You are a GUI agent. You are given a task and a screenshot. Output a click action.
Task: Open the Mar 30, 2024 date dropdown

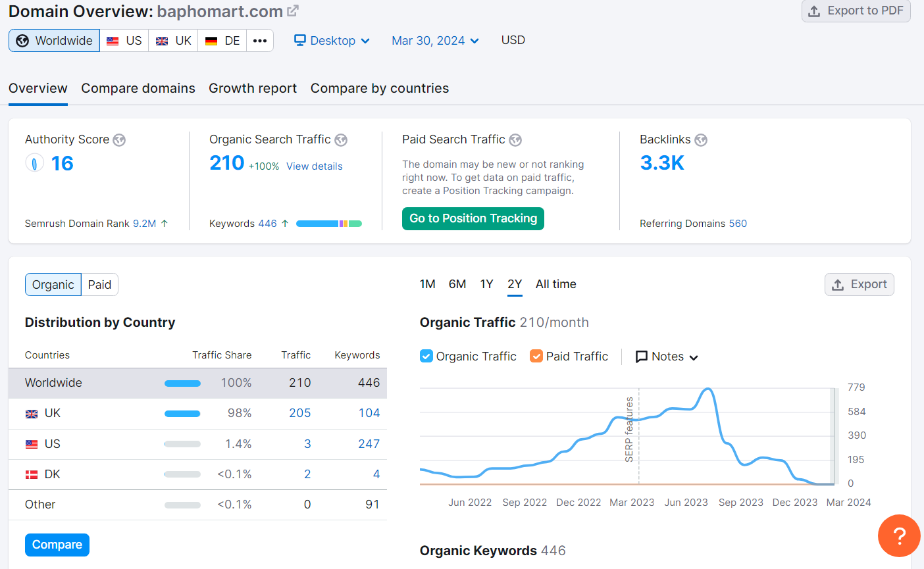[435, 40]
